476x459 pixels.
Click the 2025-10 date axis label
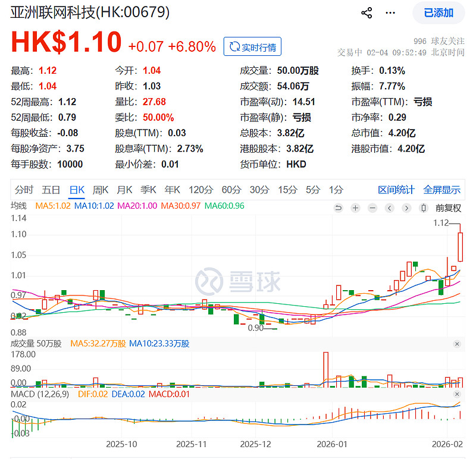pyautogui.click(x=121, y=445)
